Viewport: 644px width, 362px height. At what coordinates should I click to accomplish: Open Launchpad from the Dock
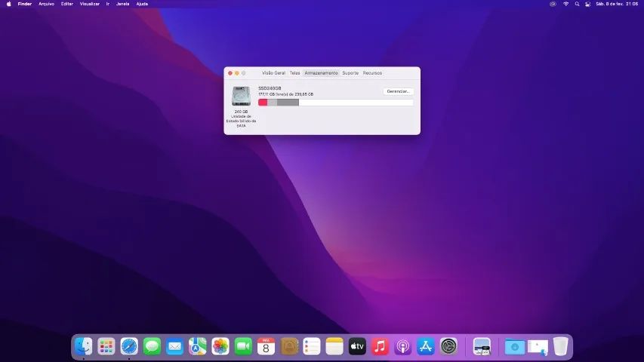point(106,346)
